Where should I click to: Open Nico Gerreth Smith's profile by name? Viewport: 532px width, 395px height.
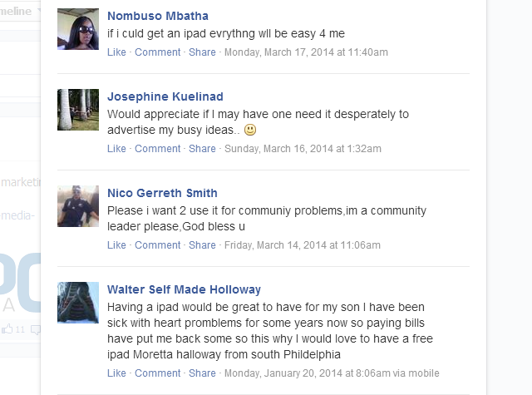(x=162, y=193)
